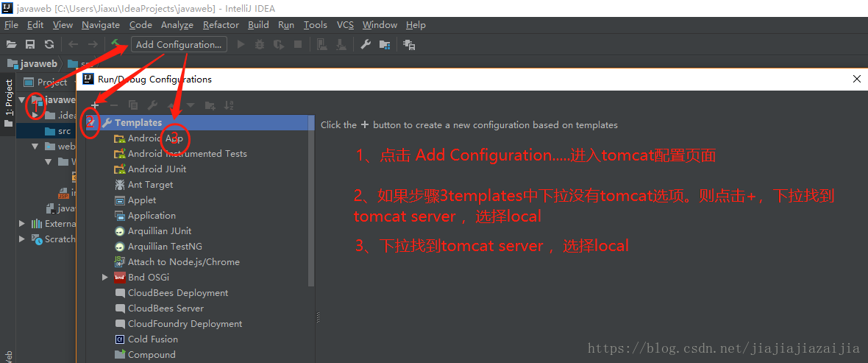Open the Build menu

tap(258, 25)
